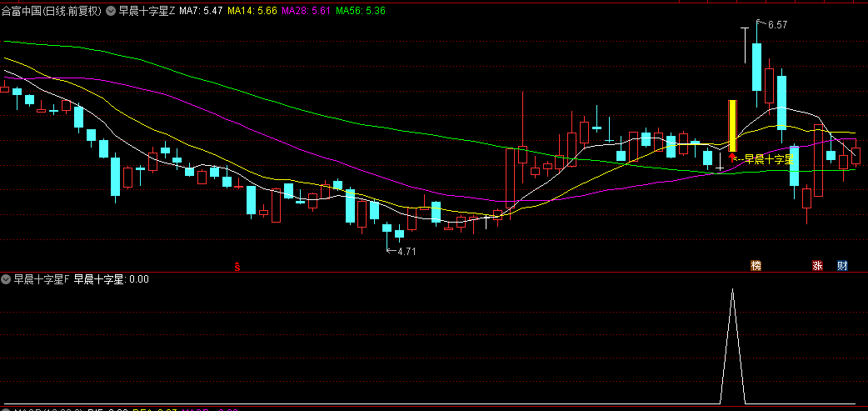Click the red S signal marker
Image resolution: width=868 pixels, height=411 pixels.
[237, 267]
